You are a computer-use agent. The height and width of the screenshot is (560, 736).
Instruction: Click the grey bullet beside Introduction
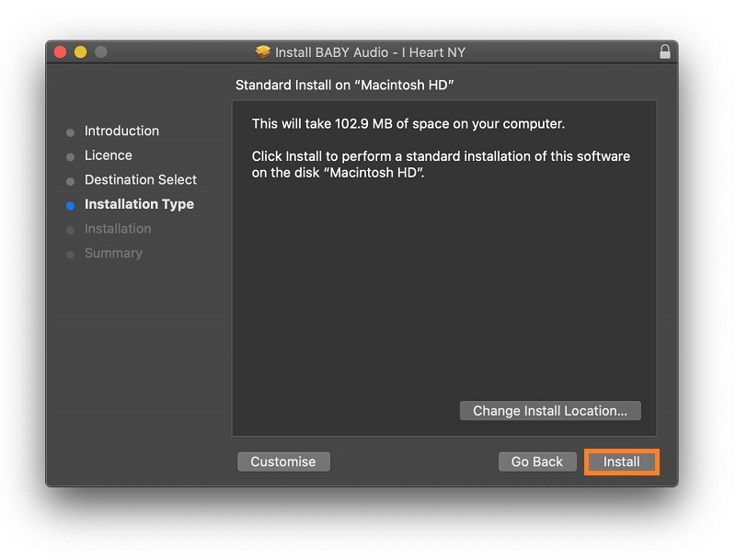click(x=70, y=132)
